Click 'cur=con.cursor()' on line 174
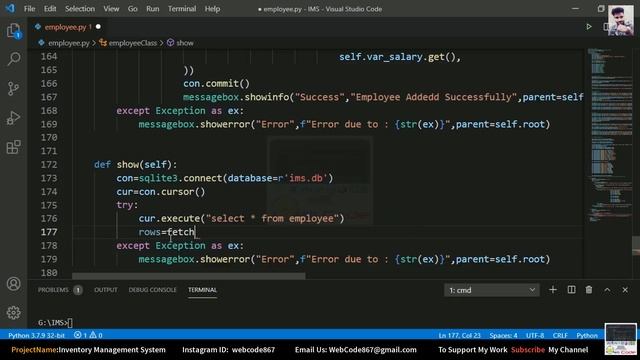640x360 pixels. pos(161,191)
